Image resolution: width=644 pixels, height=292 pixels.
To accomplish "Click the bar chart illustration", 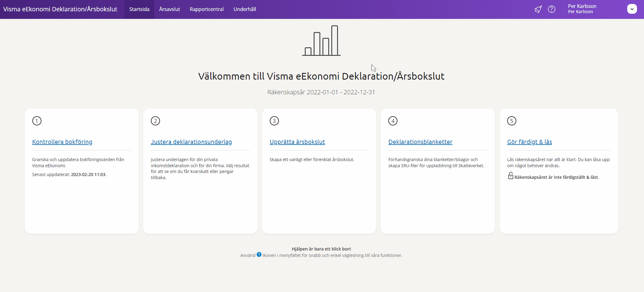I will [x=321, y=41].
